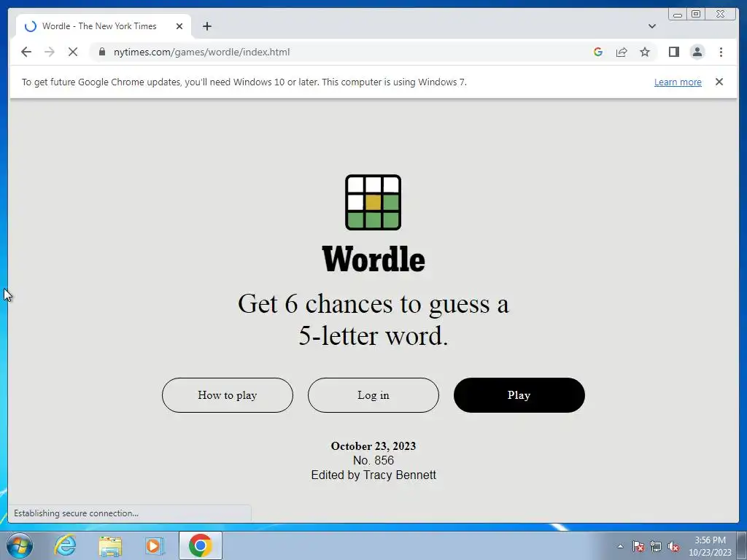Image resolution: width=747 pixels, height=560 pixels.
Task: Open the How to play button
Action: 228,395
